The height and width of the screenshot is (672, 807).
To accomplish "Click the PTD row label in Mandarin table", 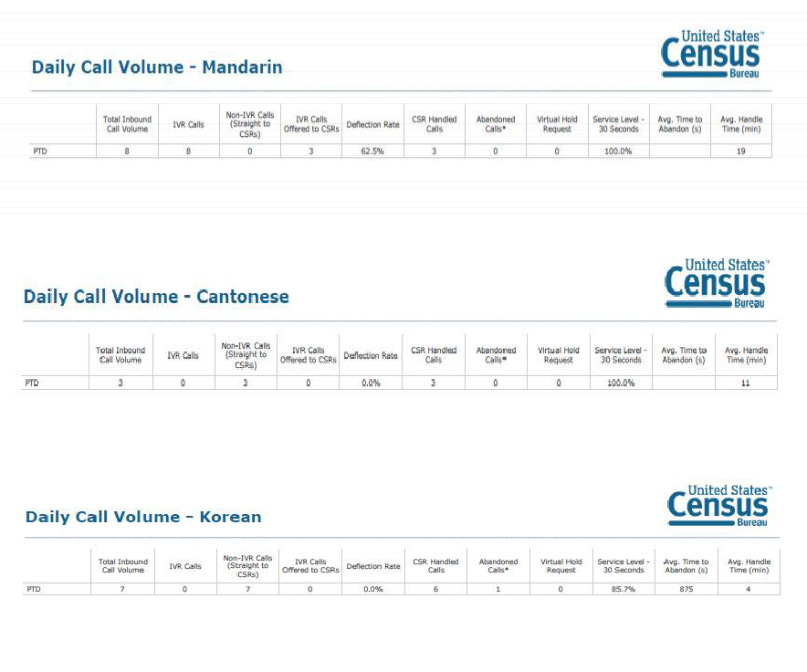I will coord(40,151).
